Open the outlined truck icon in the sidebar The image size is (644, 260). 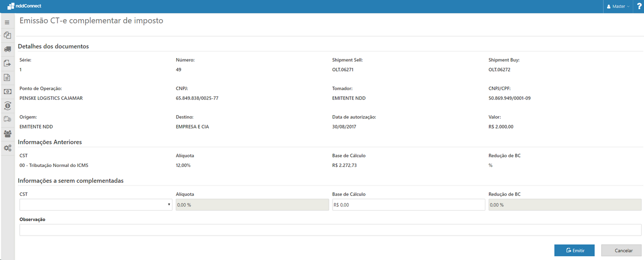(7, 119)
